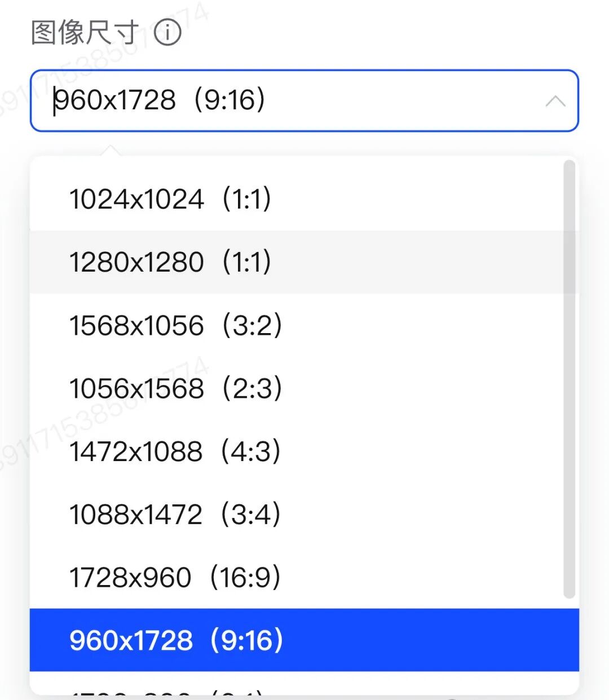Image resolution: width=609 pixels, height=700 pixels.
Task: Choose the 4:3 aspect ratio entry
Action: [x=175, y=452]
